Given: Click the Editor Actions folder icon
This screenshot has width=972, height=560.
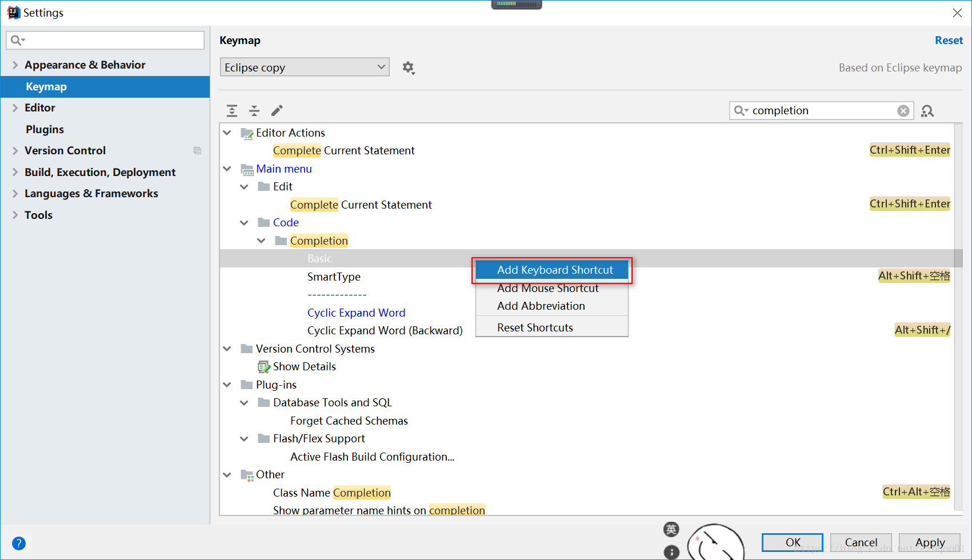Looking at the screenshot, I should [x=247, y=133].
